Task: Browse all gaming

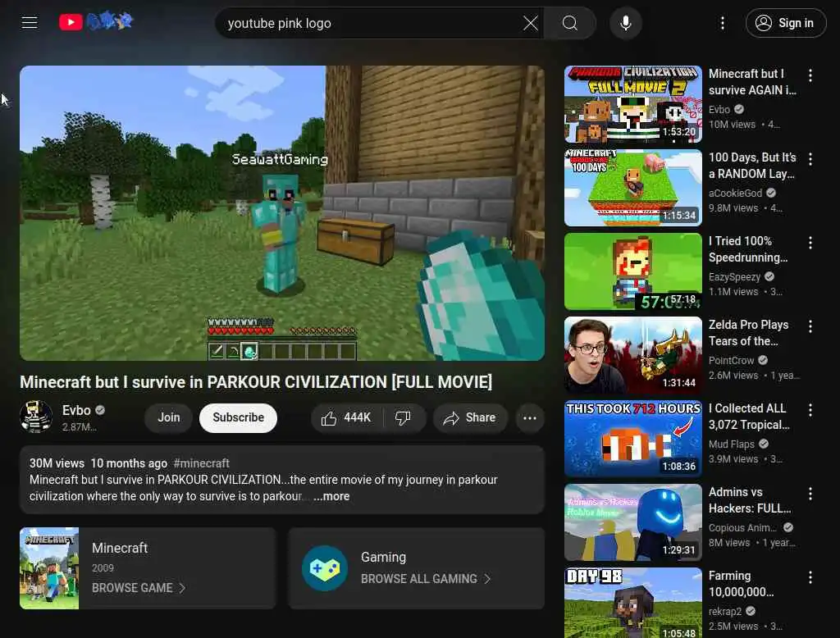Action: (x=426, y=579)
